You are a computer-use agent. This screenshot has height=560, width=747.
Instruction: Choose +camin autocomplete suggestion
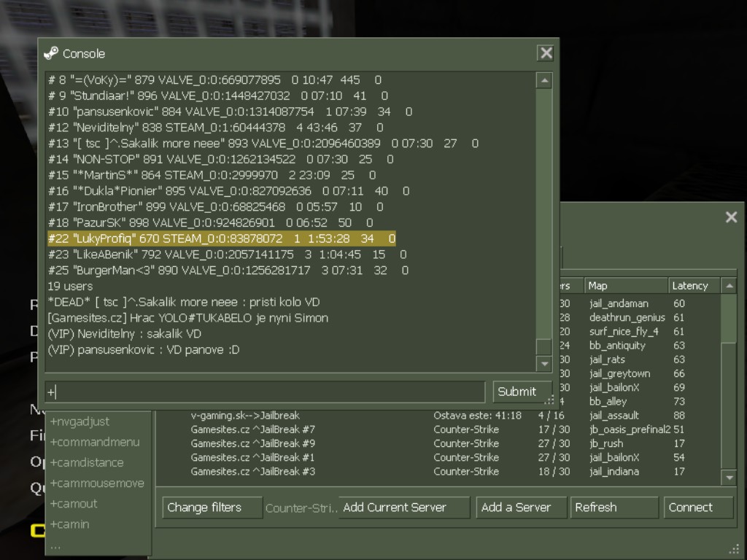69,524
